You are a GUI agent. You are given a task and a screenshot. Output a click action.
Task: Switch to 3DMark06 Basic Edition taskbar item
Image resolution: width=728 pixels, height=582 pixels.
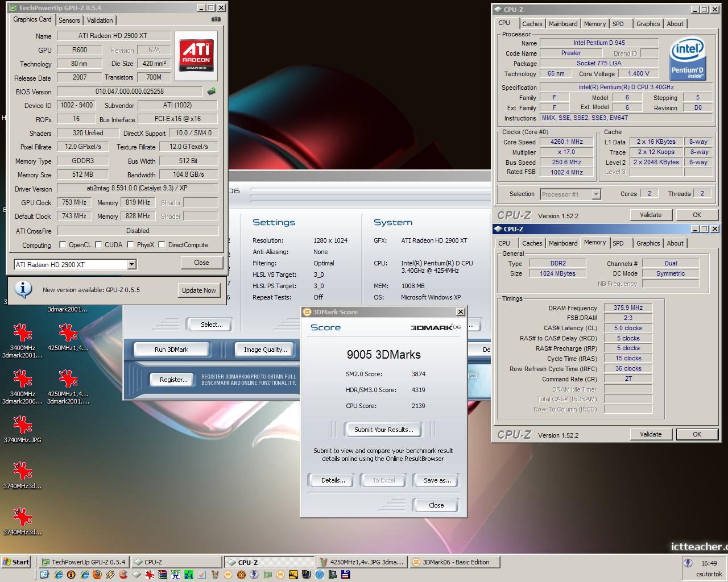[453, 562]
